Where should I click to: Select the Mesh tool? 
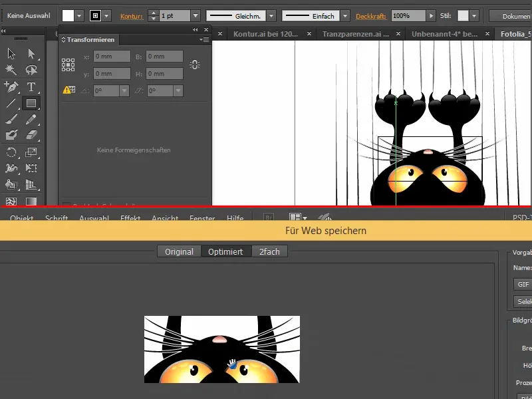point(11,201)
